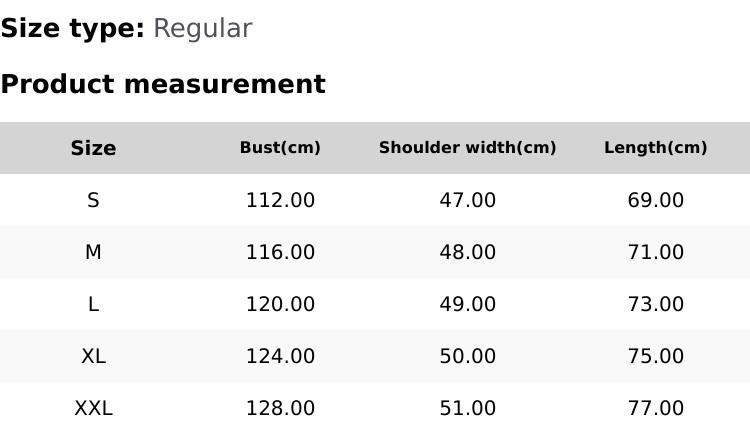Click the 73.00 length value
The width and height of the screenshot is (750, 434).
click(655, 304)
